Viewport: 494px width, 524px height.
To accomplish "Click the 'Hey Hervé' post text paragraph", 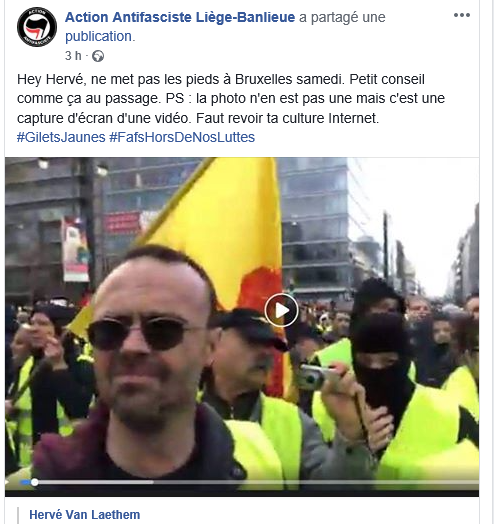I will tap(231, 99).
